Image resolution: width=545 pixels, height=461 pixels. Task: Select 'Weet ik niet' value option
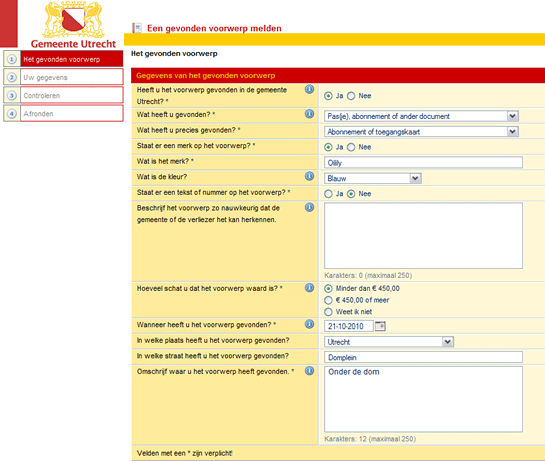coord(328,312)
